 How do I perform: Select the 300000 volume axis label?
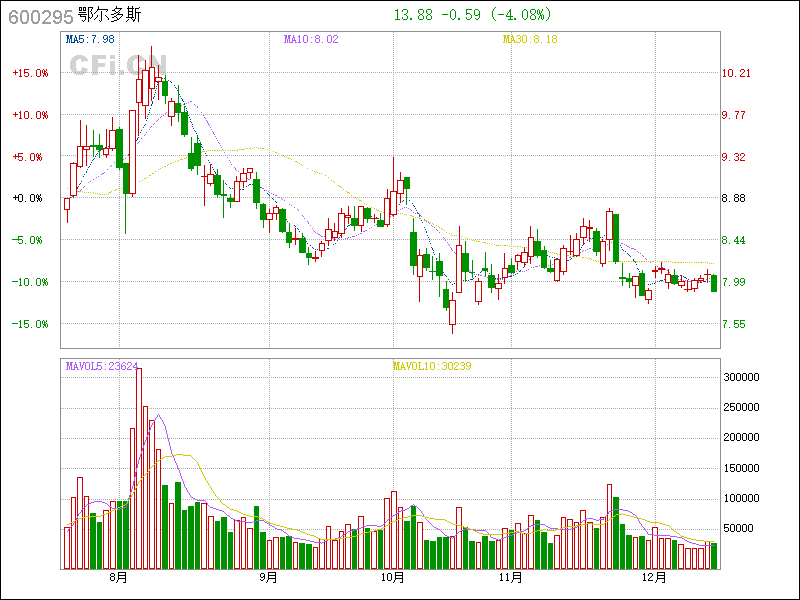pos(743,378)
